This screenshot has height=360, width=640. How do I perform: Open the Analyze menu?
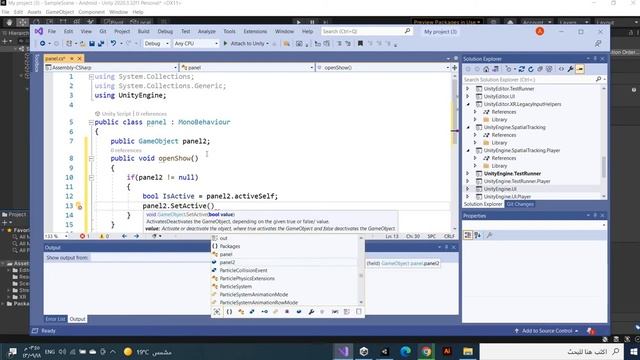click(x=207, y=31)
